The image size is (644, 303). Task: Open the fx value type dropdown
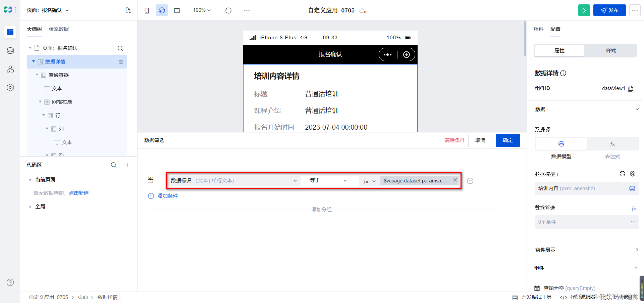click(x=369, y=181)
